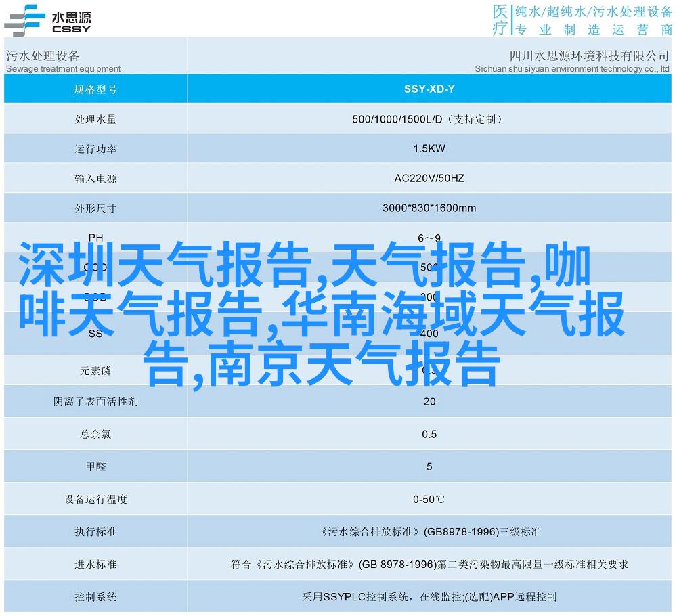Select the 采用SSYPLC控制系统 value text
Viewport: 677px width, 616px height.
click(x=355, y=597)
